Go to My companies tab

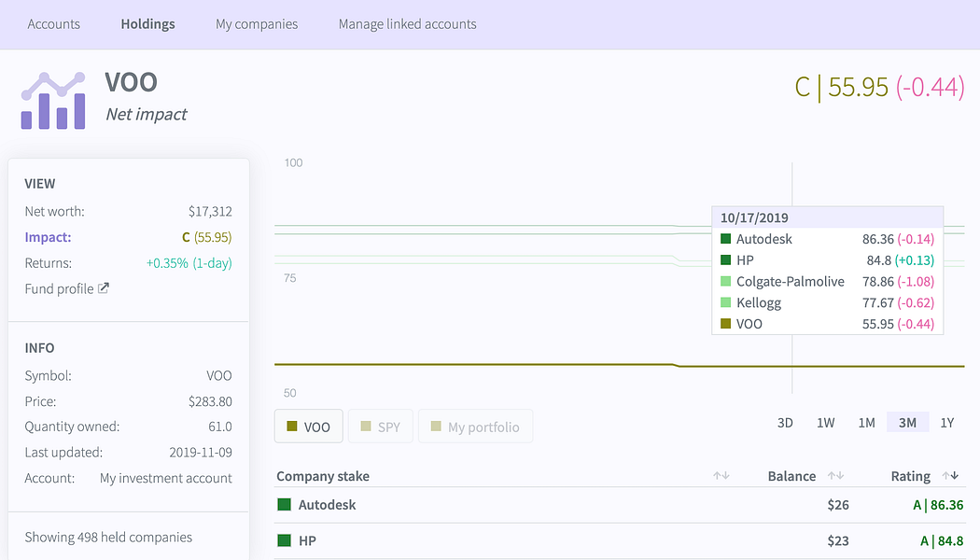257,24
